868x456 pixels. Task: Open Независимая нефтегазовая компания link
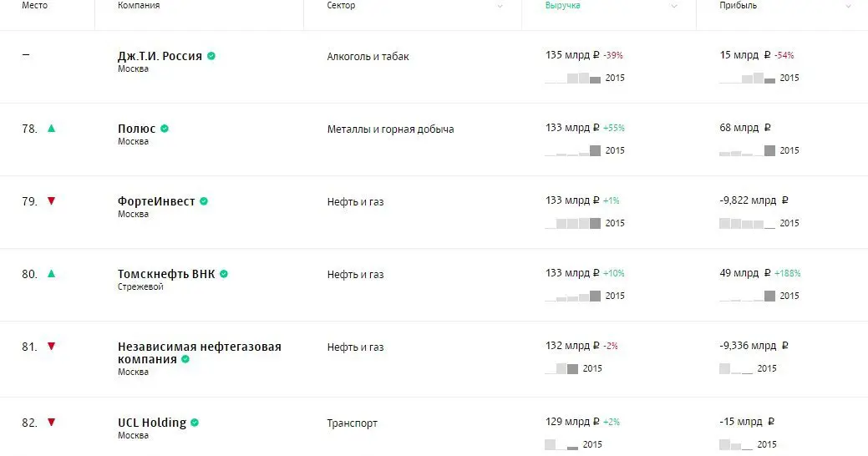pyautogui.click(x=199, y=347)
